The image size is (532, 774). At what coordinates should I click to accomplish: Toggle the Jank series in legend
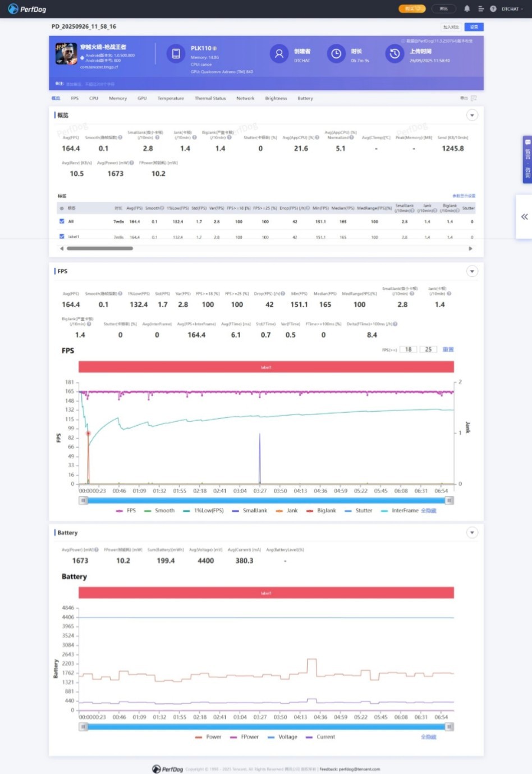pos(287,511)
